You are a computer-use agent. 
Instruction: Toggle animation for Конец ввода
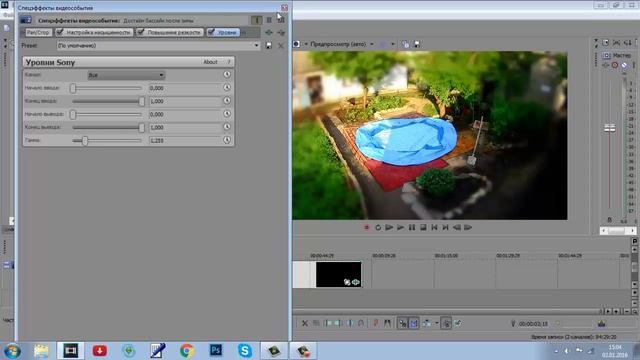(x=227, y=100)
